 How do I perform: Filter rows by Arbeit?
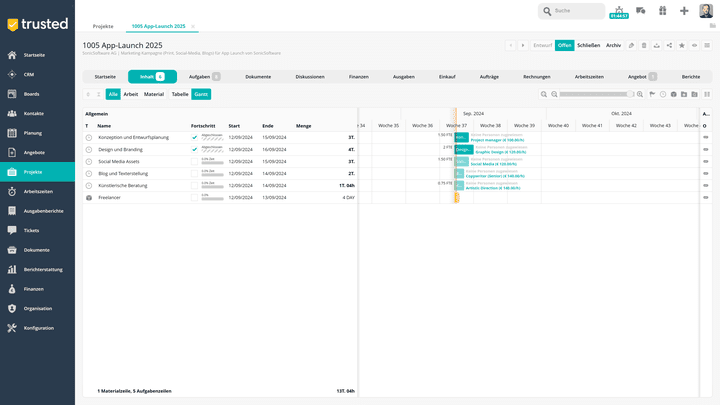click(131, 94)
